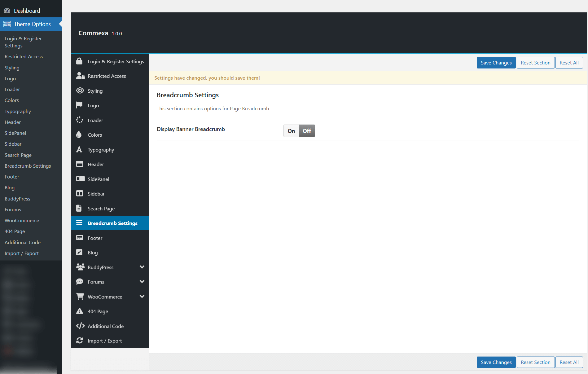Screen dimensions: 588x374
Task: Open the Header section in the options panel
Action: coord(96,164)
